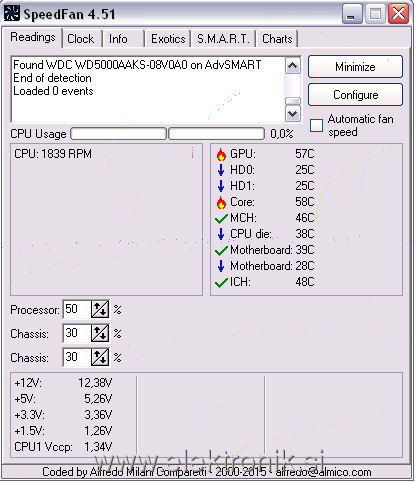Click the CPU1 Vccp 1,34V reading

63,447
